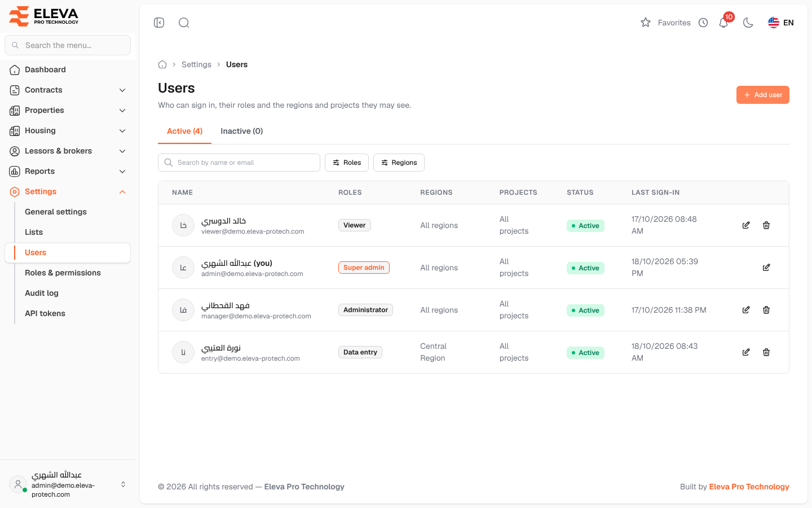This screenshot has width=812, height=508.
Task: Open the Roles filter
Action: pos(347,163)
